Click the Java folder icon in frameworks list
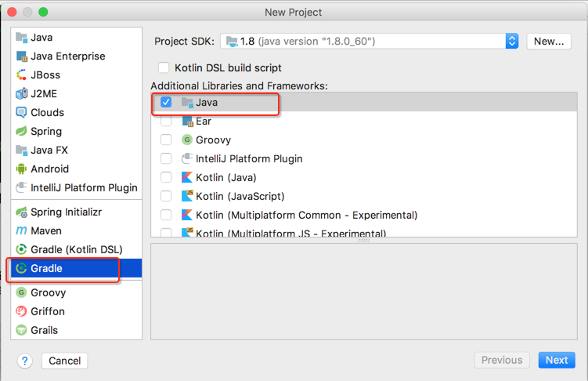The width and height of the screenshot is (588, 381). [x=187, y=102]
